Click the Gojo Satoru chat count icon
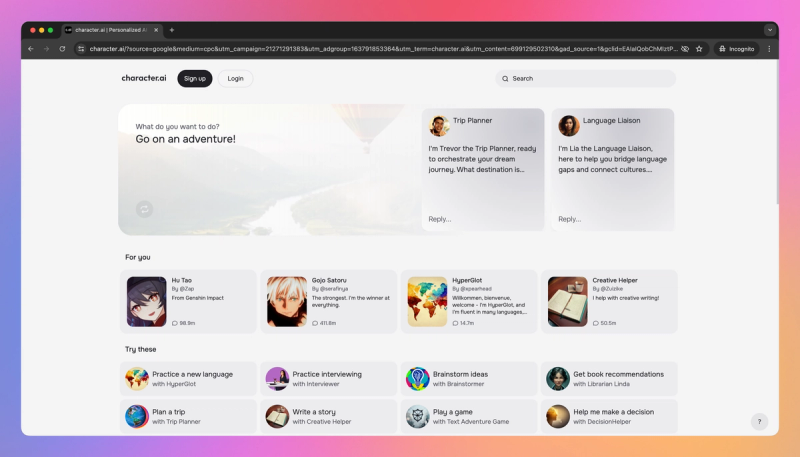 315,323
